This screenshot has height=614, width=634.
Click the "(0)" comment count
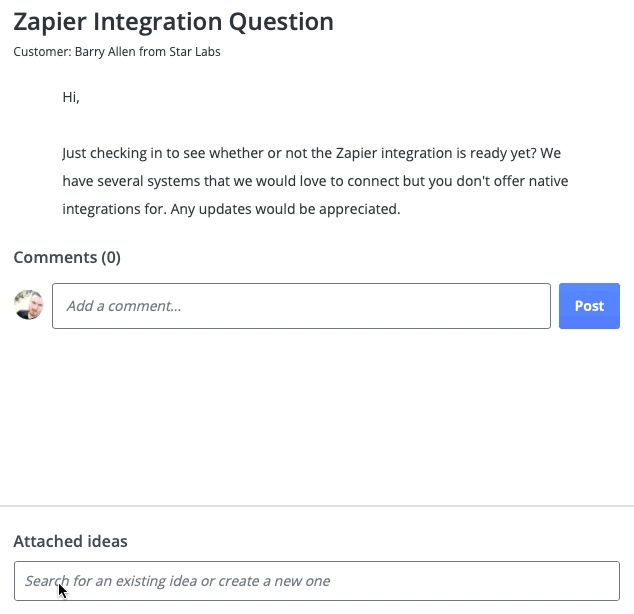tap(110, 257)
